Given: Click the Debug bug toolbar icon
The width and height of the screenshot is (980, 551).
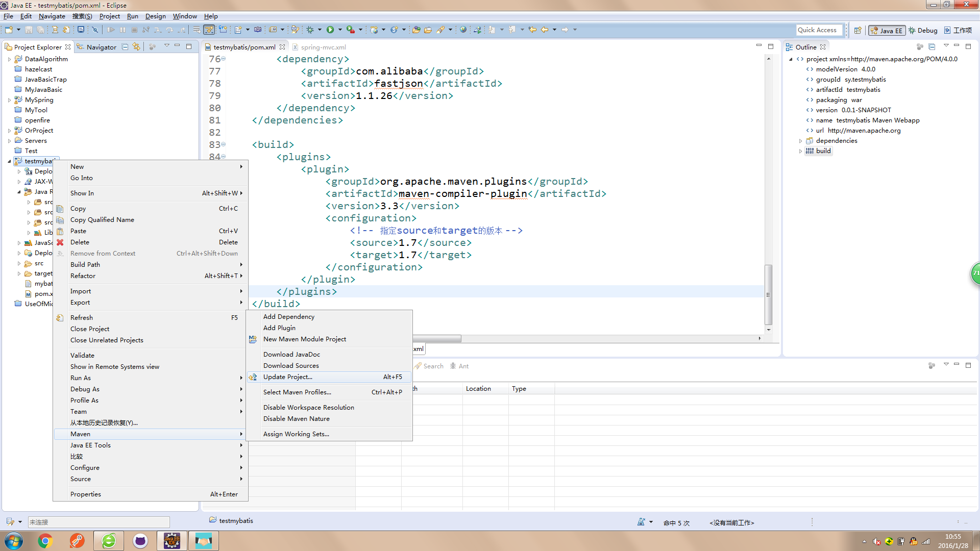Looking at the screenshot, I should 310,30.
